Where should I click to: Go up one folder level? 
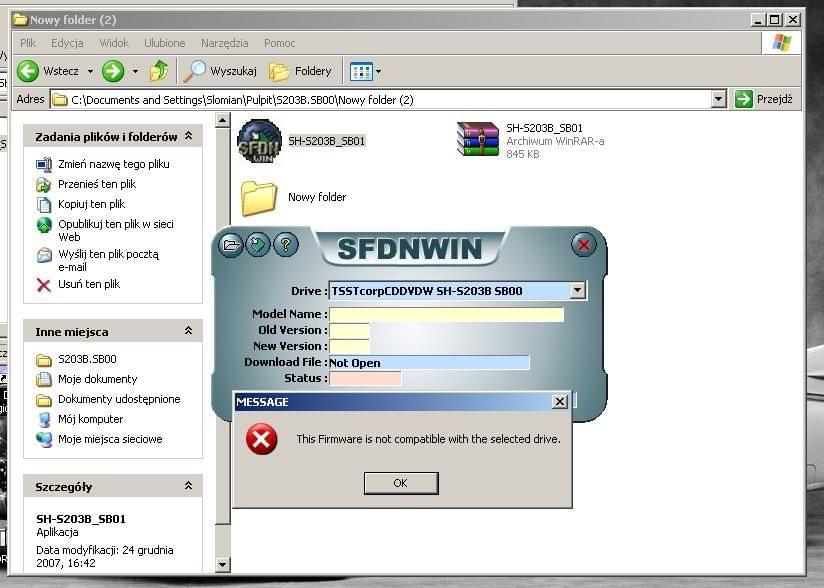pos(159,71)
